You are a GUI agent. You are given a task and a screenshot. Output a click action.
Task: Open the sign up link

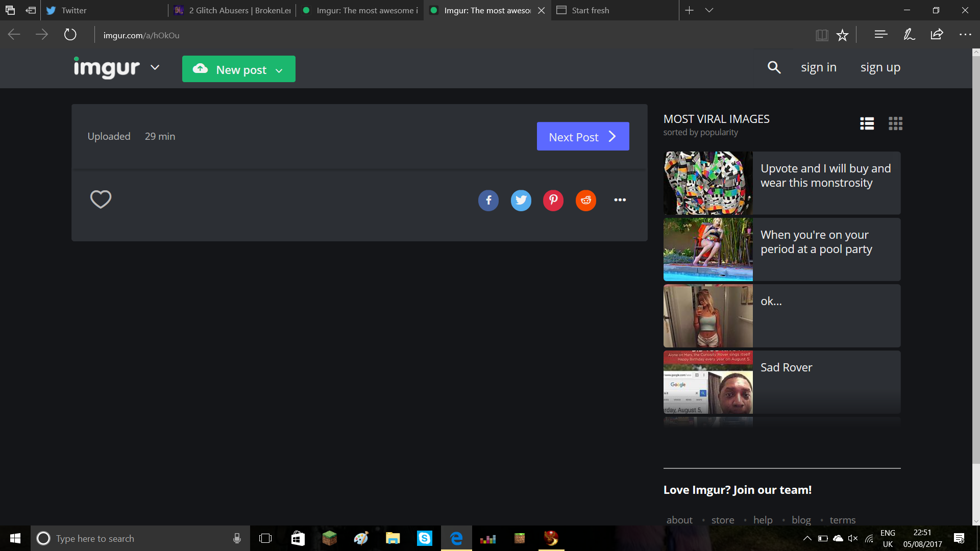click(880, 67)
